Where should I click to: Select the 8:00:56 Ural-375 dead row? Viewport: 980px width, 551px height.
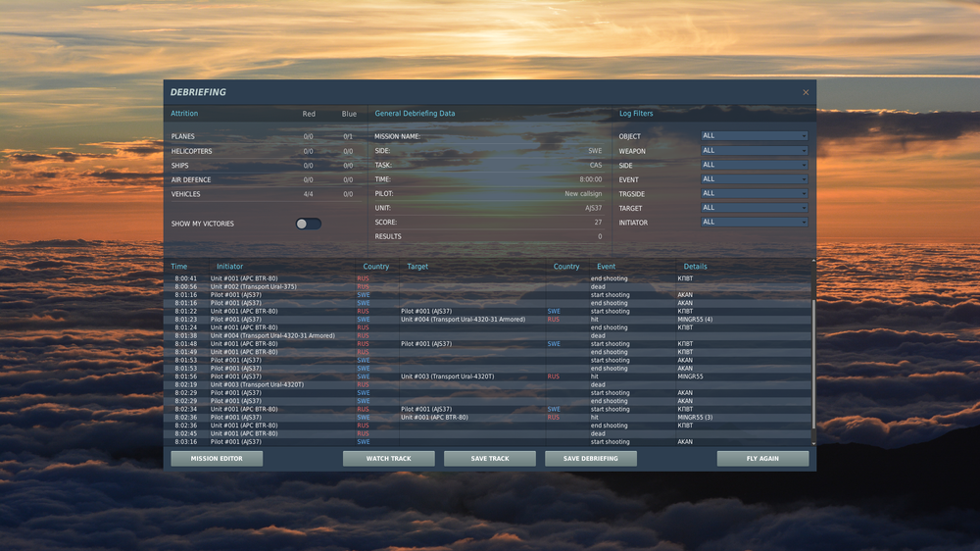489,286
